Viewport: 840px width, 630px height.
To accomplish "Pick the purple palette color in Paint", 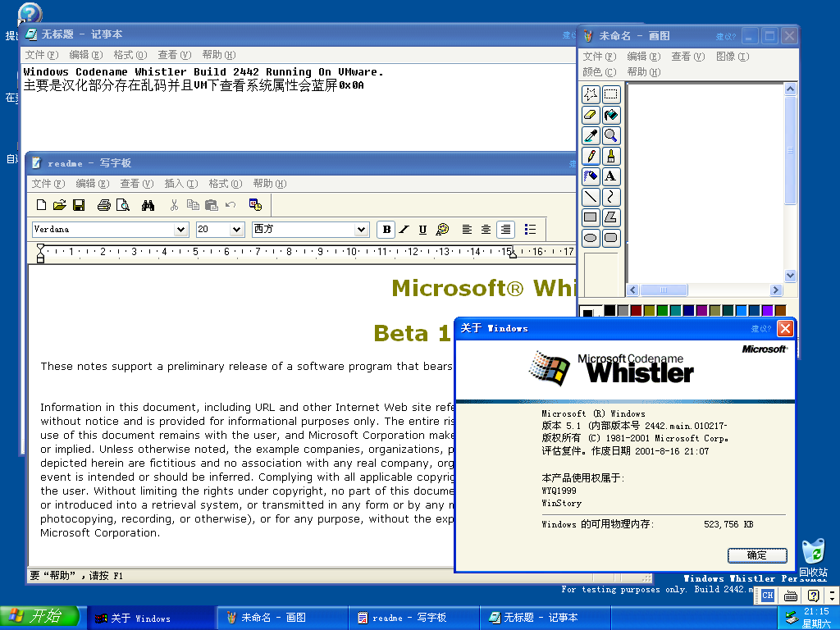I will click(702, 310).
